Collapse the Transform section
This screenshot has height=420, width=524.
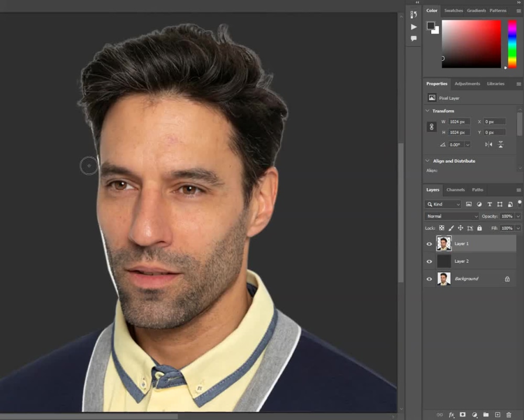[x=428, y=111]
